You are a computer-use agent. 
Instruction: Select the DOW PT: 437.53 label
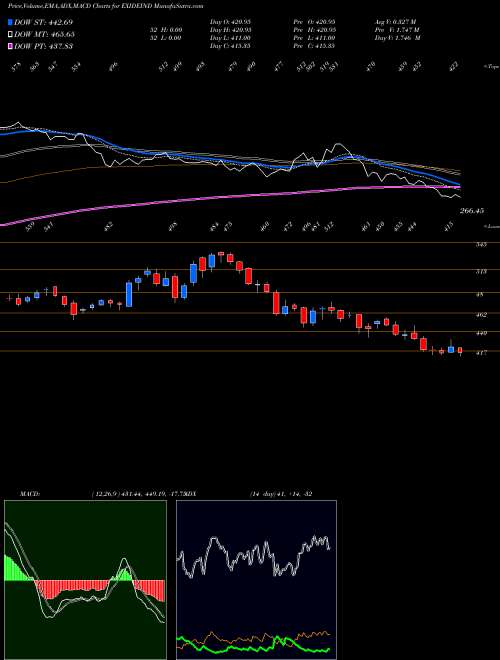44,46
